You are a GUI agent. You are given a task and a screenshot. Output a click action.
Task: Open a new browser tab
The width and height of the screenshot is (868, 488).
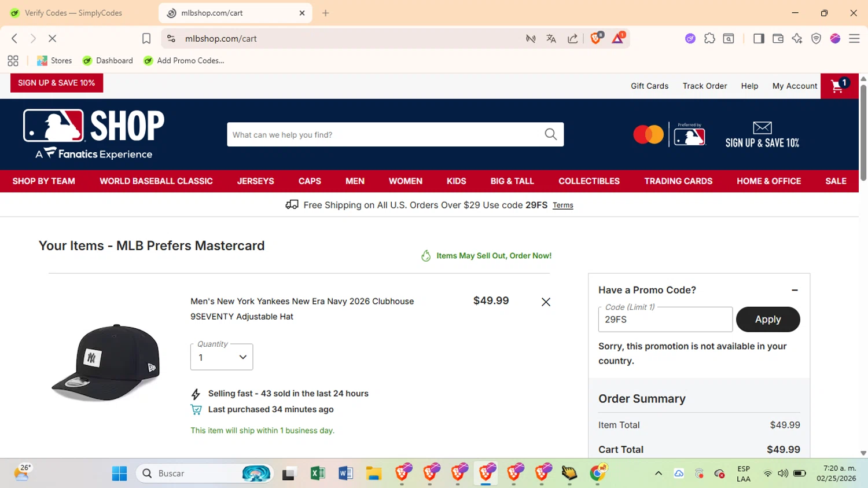click(326, 13)
